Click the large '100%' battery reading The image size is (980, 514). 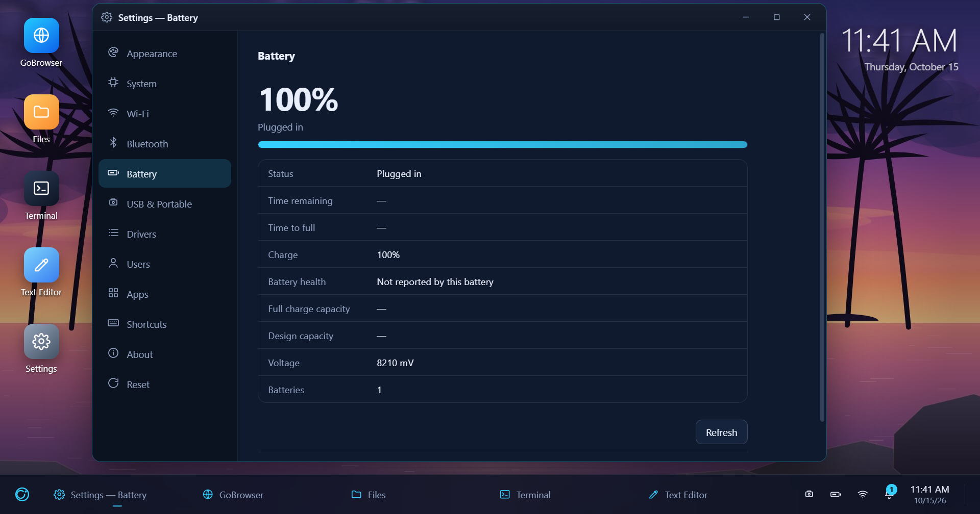299,99
